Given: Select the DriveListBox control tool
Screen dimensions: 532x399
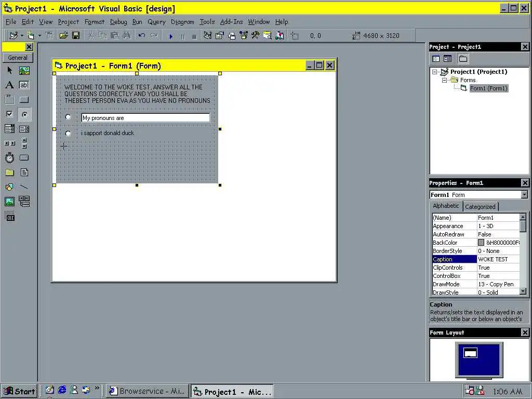Looking at the screenshot, I should (24, 158).
